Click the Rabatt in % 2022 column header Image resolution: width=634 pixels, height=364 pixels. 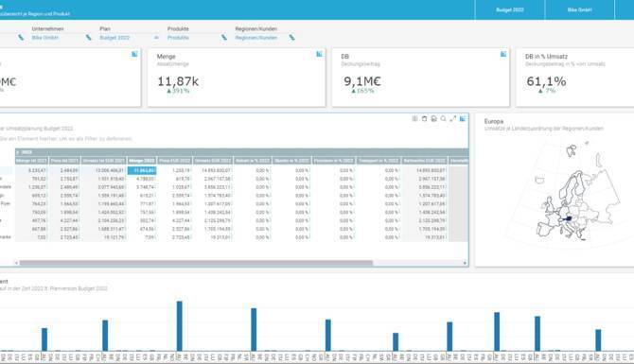click(x=253, y=161)
